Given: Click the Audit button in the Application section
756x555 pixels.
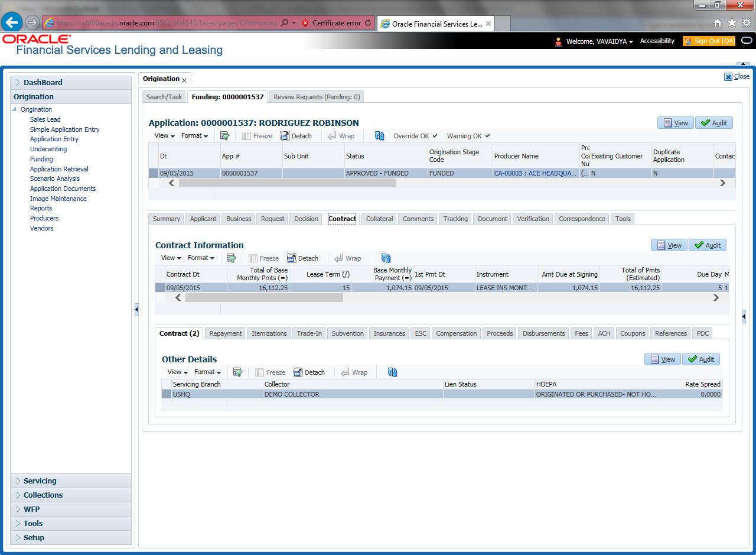Looking at the screenshot, I should [x=714, y=123].
